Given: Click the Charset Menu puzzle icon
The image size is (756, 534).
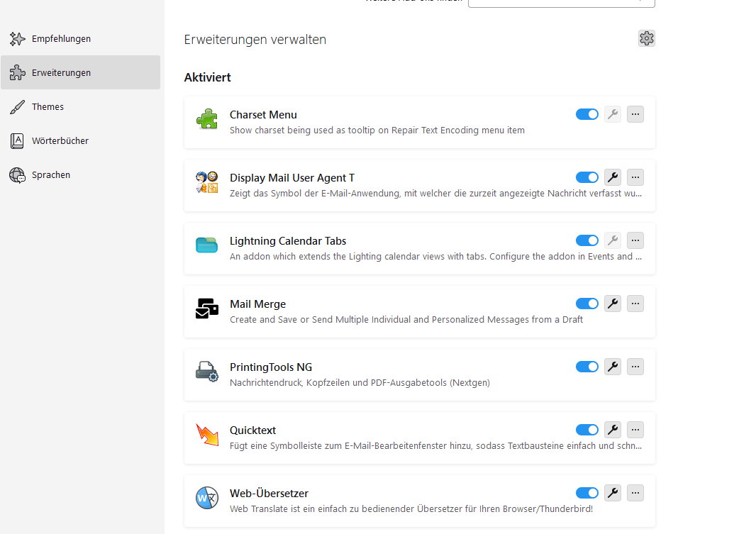Looking at the screenshot, I should (x=207, y=119).
